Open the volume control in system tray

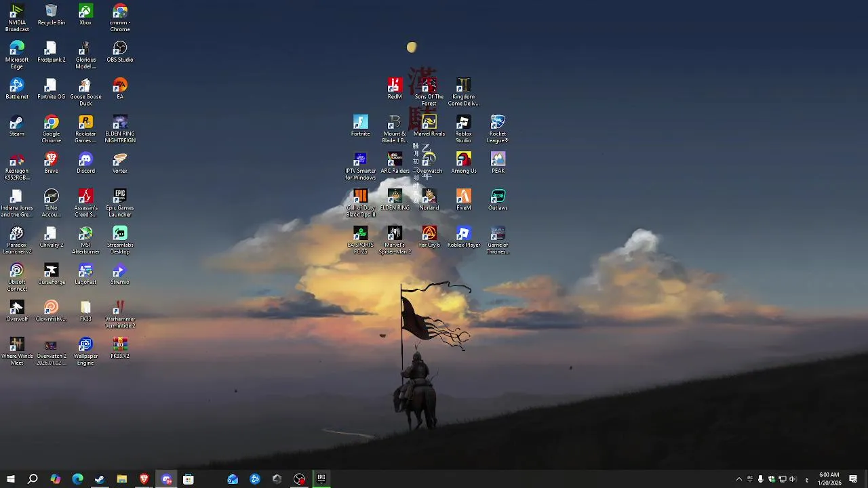click(x=792, y=479)
